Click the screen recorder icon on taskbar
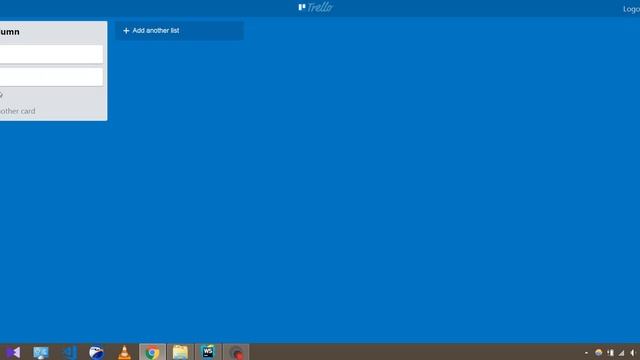 point(236,352)
